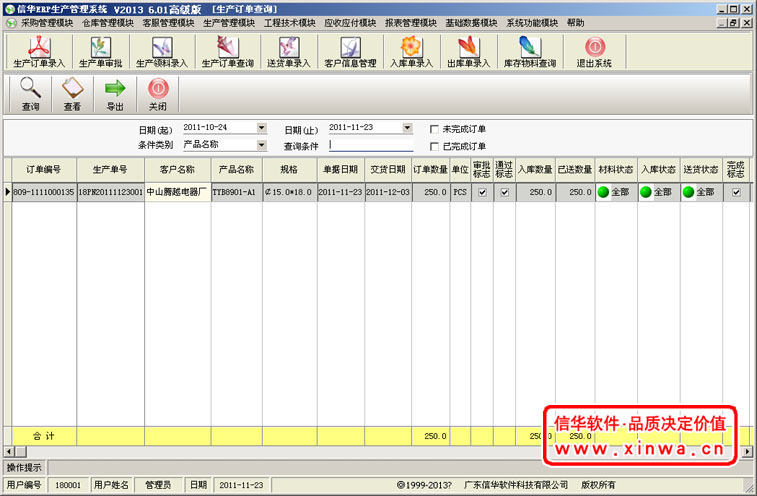Select delivery date cell 2011-12-03

click(388, 192)
